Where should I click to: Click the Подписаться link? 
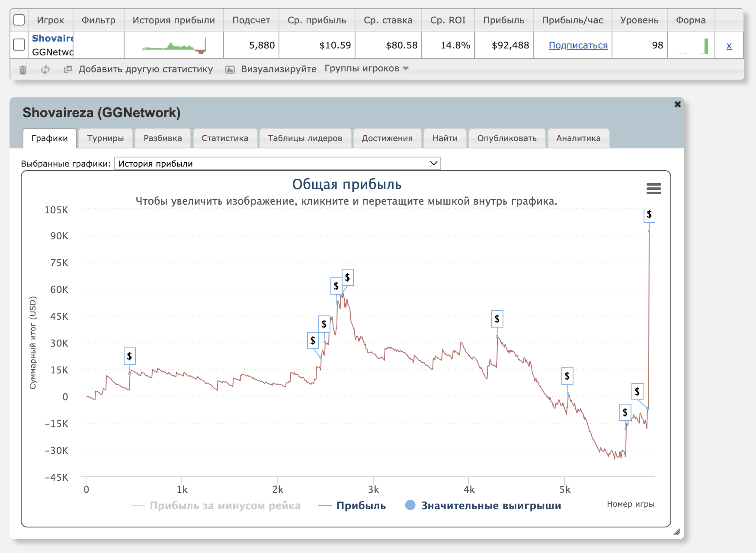point(578,45)
